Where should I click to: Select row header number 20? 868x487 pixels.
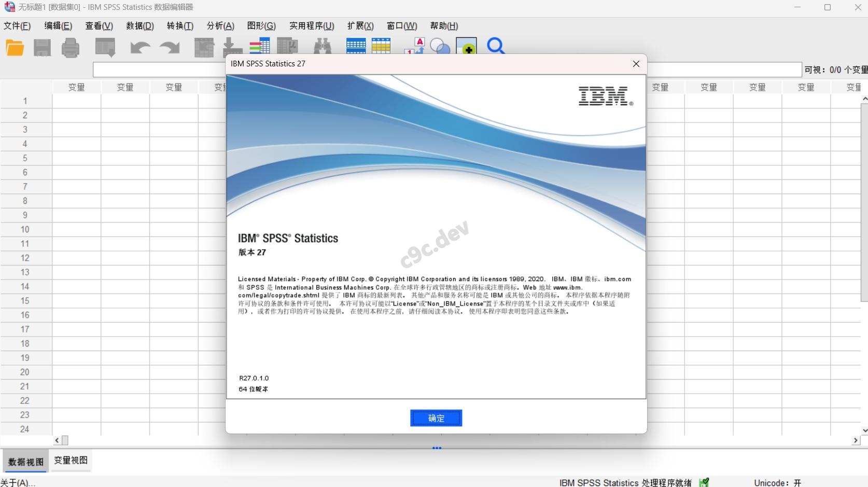coord(25,372)
